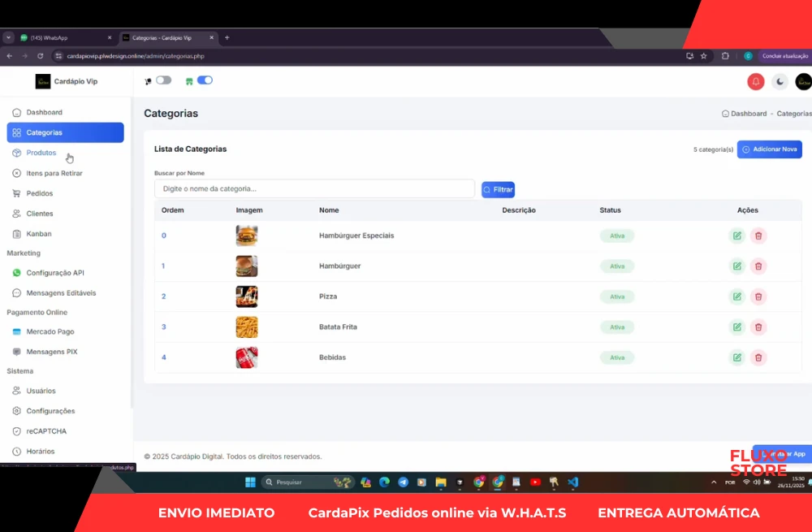Screen dimensions: 812x532
Task: Edit the Hambúrguer Especiais category
Action: tap(736, 236)
